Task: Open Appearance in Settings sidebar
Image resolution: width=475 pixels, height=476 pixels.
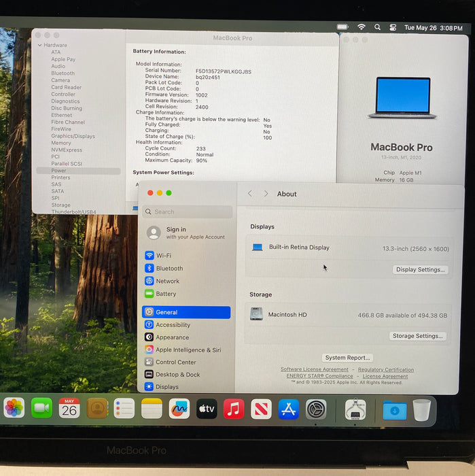Action: pyautogui.click(x=186, y=337)
